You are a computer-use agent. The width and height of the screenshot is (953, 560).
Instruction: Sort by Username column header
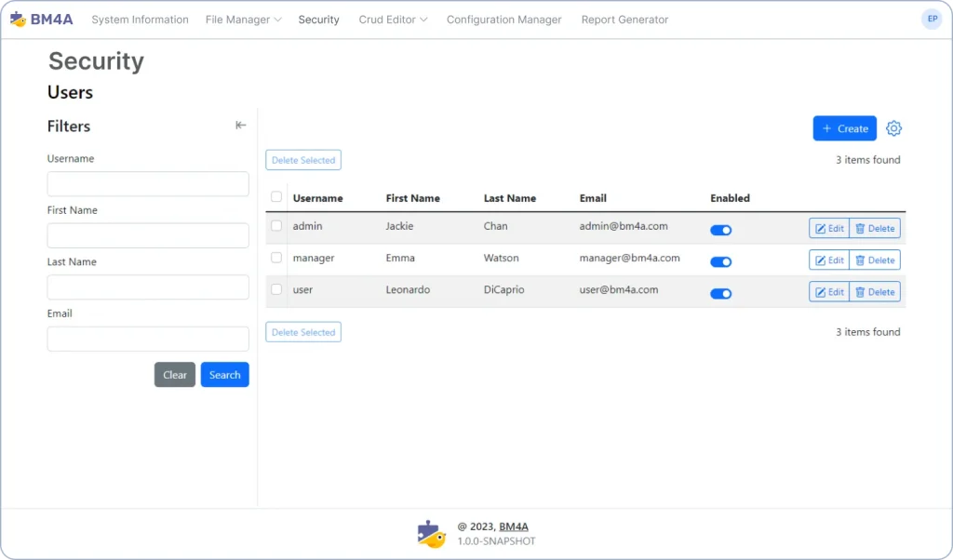[318, 198]
